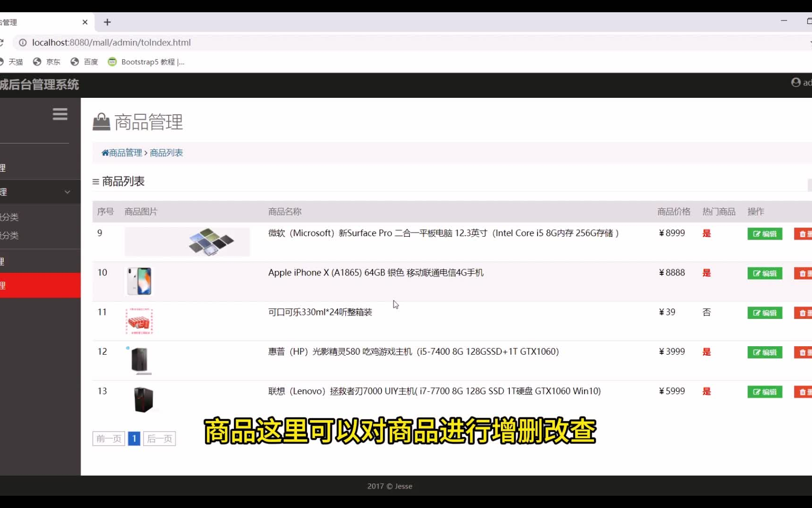
Task: Close the current browser tab
Action: (x=85, y=22)
